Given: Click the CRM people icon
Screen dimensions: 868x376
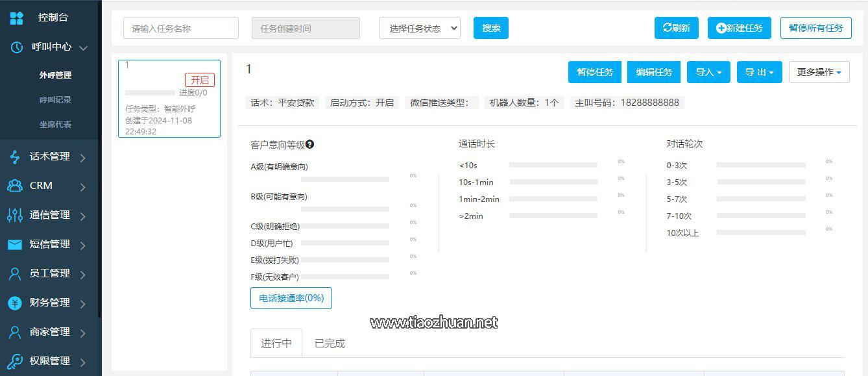Looking at the screenshot, I should 14,186.
